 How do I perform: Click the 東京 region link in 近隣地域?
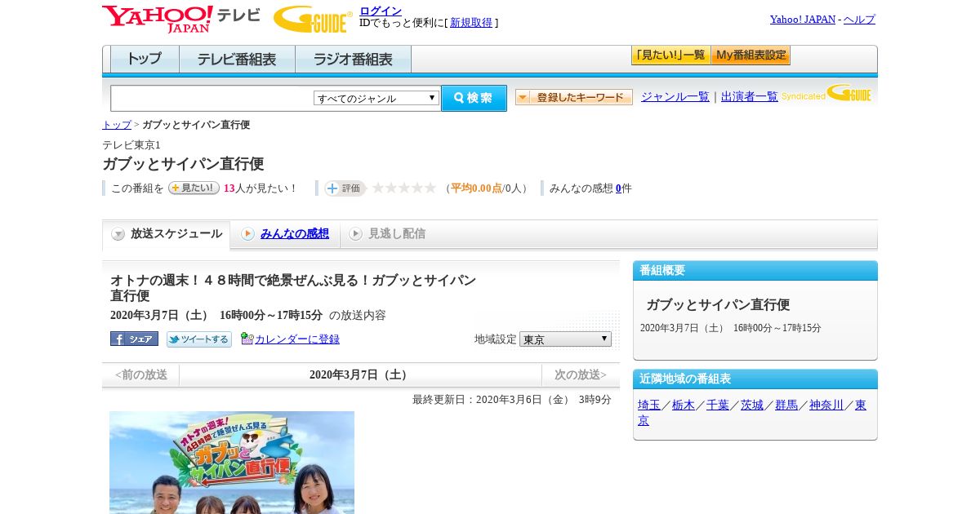point(861,405)
